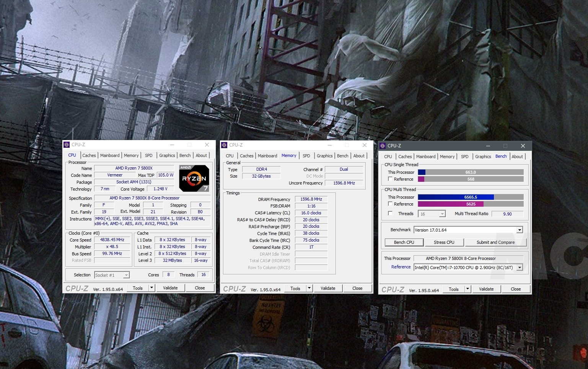Image resolution: width=588 pixels, height=369 pixels.
Task: Click the blue multi-thread This Processor score bar
Action: pos(455,197)
